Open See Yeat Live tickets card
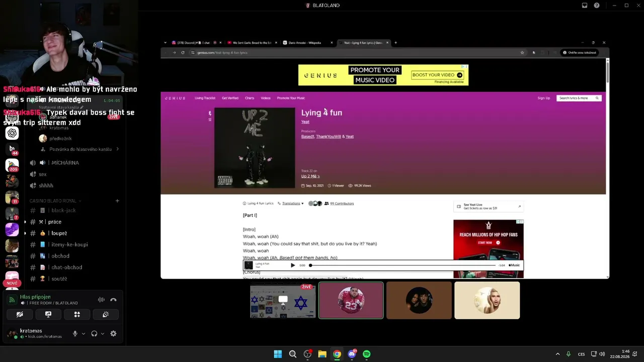 click(x=489, y=207)
